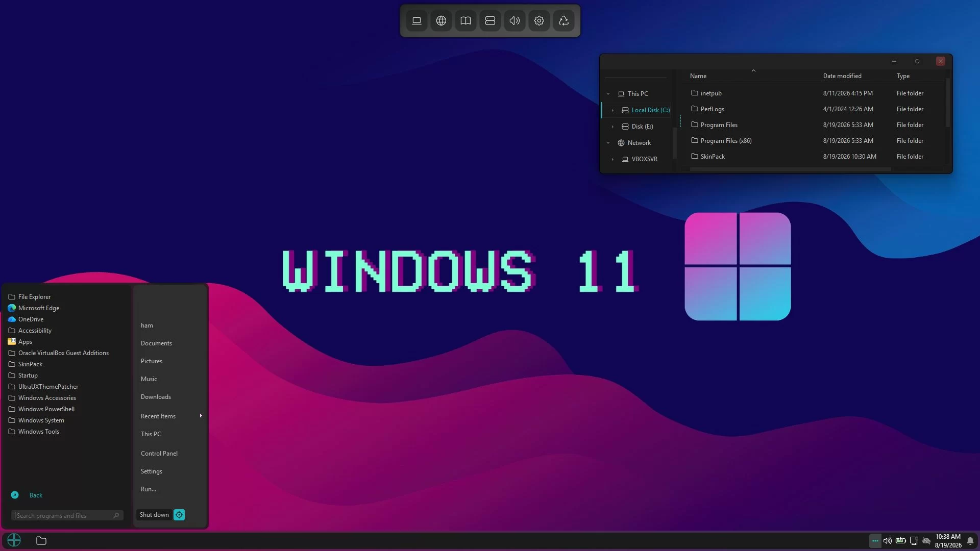Open File Explorer from the taskbar folder icon

pyautogui.click(x=41, y=540)
